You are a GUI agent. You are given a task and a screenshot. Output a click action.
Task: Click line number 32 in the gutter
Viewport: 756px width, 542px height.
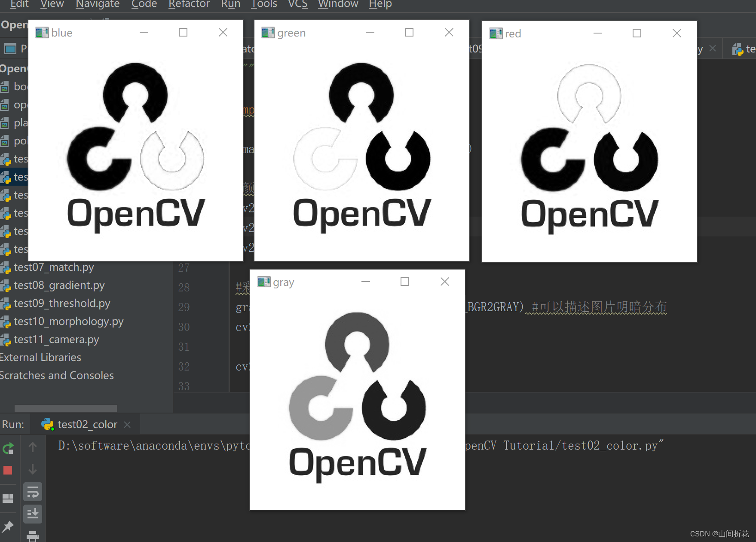coord(184,366)
